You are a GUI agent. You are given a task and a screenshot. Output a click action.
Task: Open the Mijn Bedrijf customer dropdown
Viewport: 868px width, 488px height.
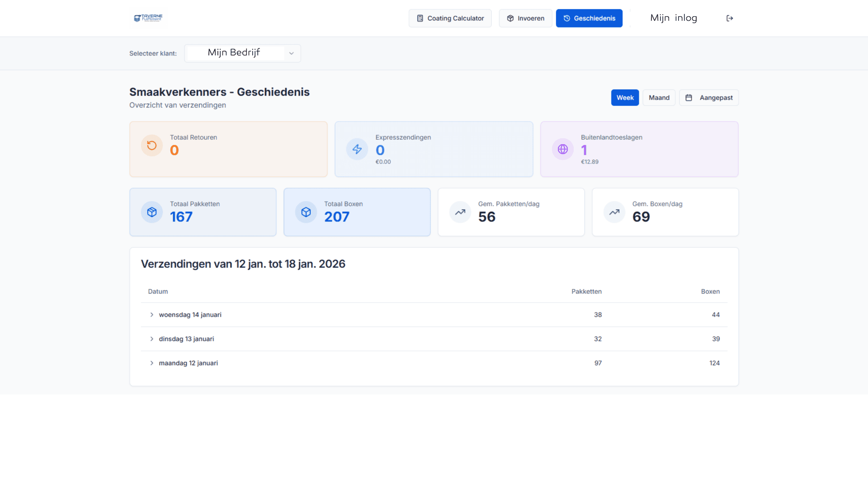click(x=242, y=53)
